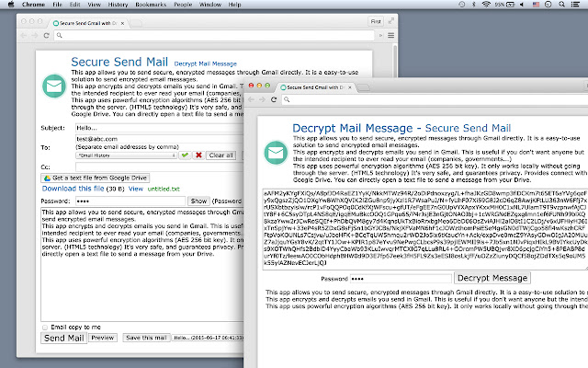588x368 pixels.
Task: Click the address bar in back Chrome window
Action: 214,35
